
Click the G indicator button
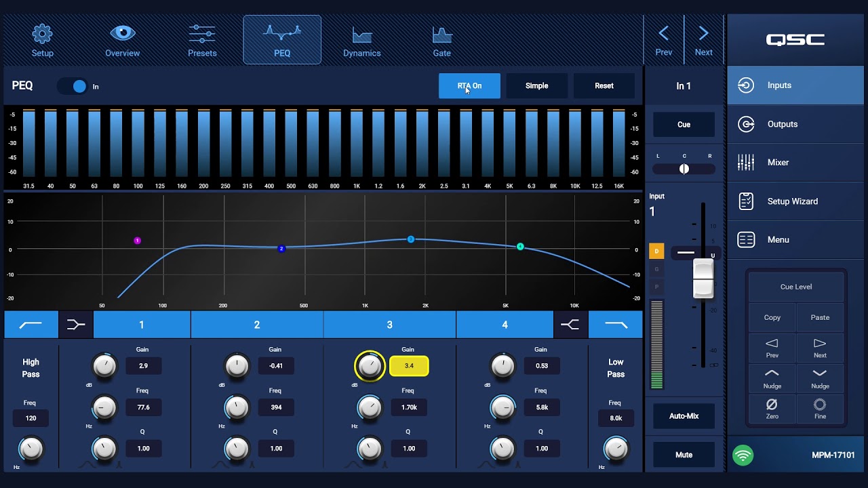[x=656, y=269]
